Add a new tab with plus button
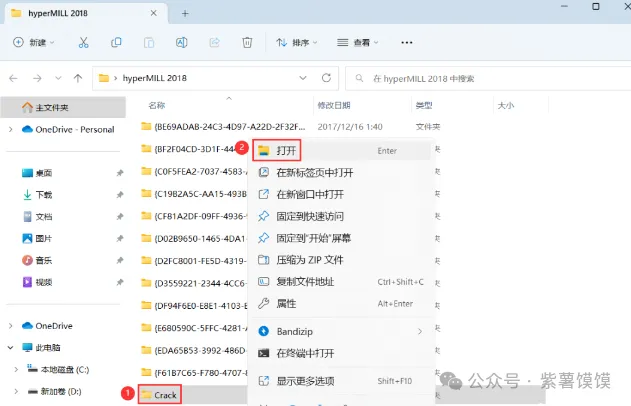The width and height of the screenshot is (631, 406). (x=185, y=12)
